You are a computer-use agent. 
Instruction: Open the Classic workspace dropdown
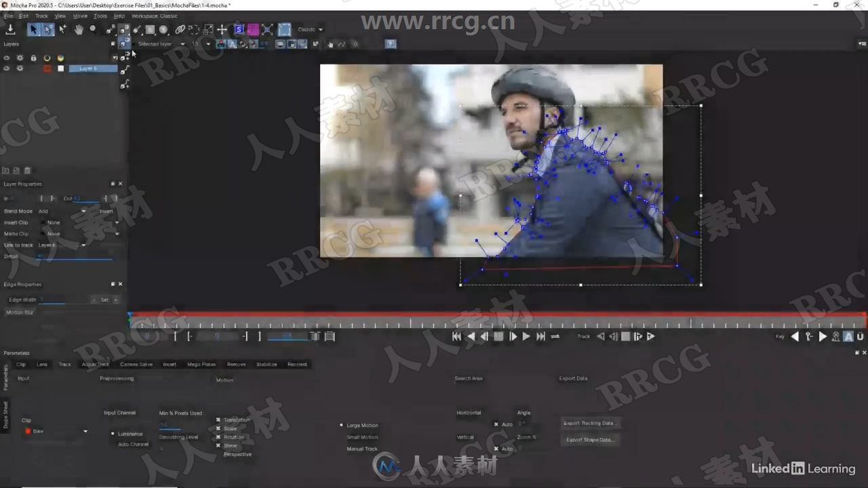point(311,29)
